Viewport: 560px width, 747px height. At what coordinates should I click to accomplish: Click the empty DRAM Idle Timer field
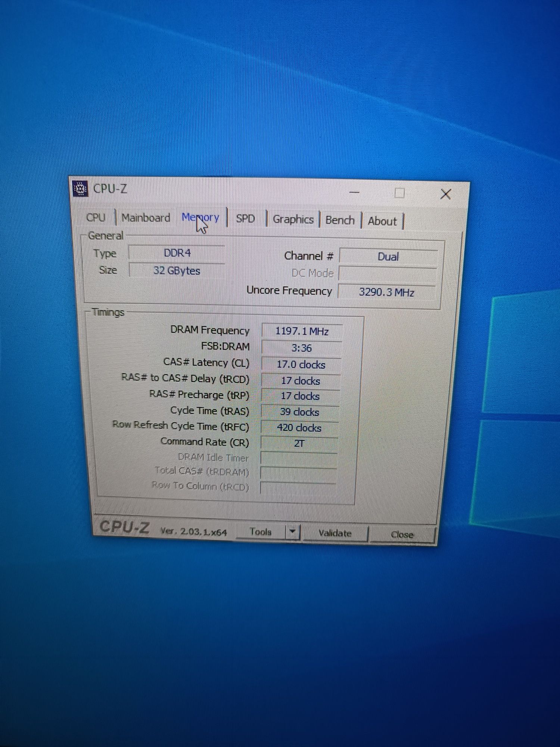coord(299,459)
